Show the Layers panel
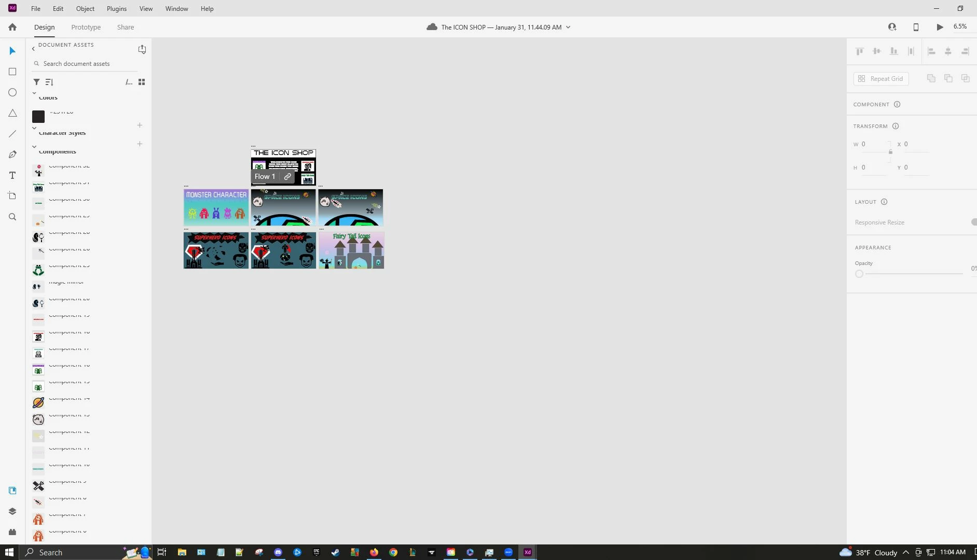Screen dimensions: 977x560 click(12, 511)
